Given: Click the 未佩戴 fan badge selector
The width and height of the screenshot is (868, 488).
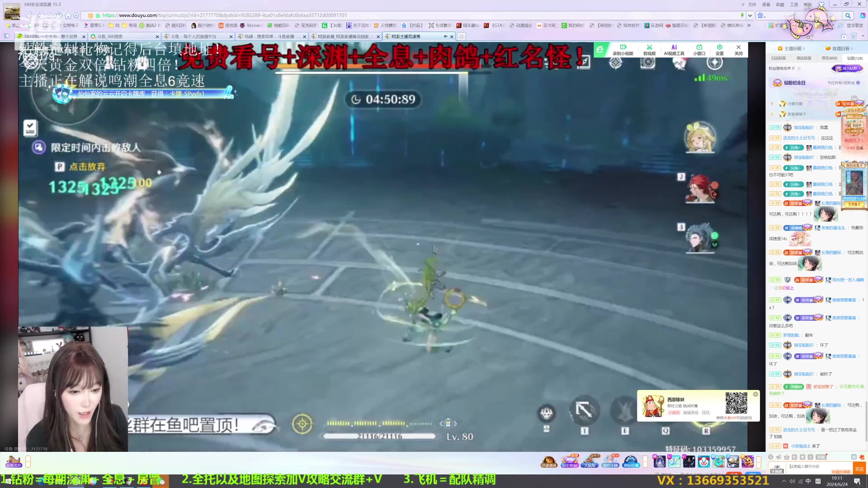Looking at the screenshot, I should click(x=777, y=469).
